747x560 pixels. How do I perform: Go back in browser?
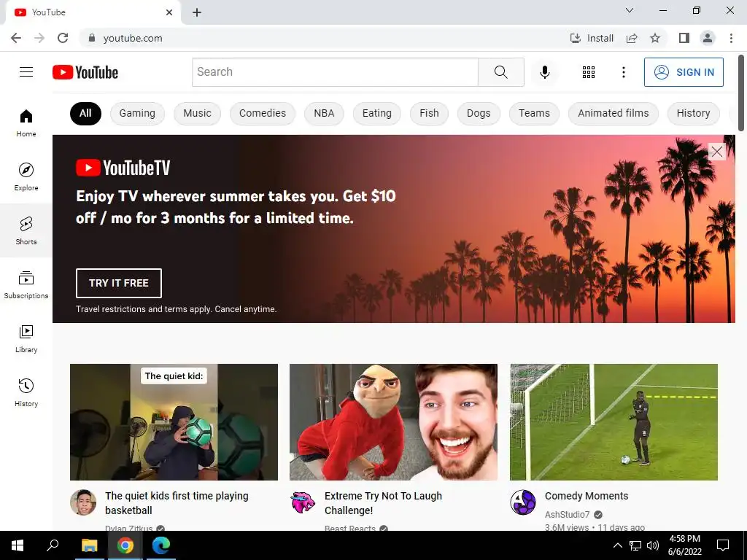click(x=16, y=38)
